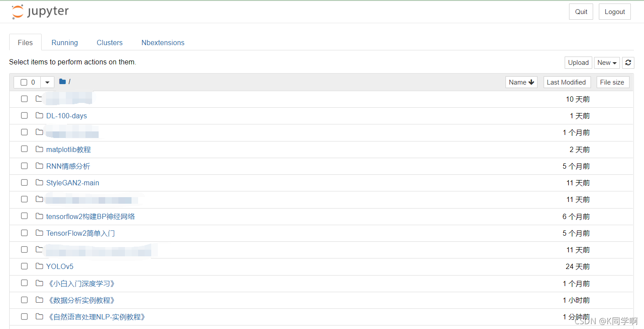
Task: Check the box for matplotlib教程
Action: coord(25,149)
